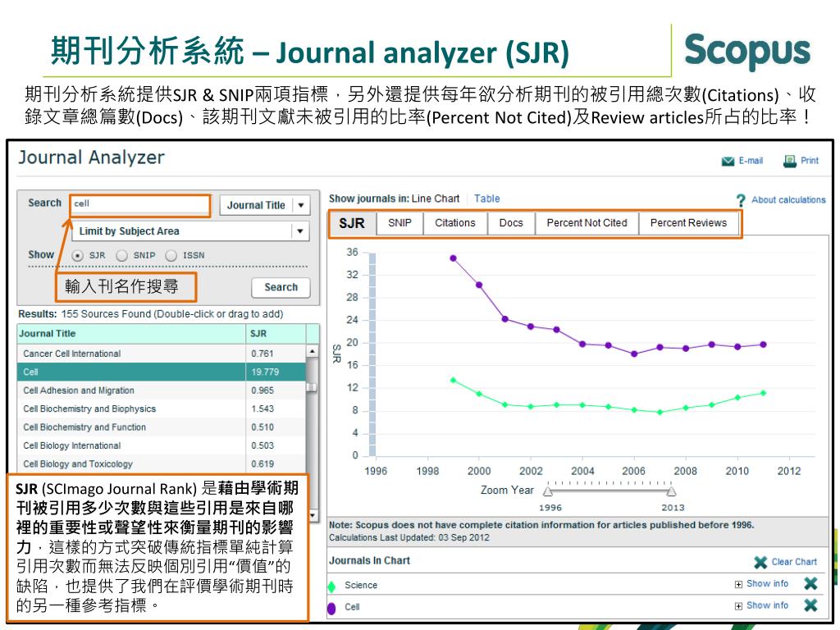
Task: Select the Cell journal row
Action: pos(162,372)
